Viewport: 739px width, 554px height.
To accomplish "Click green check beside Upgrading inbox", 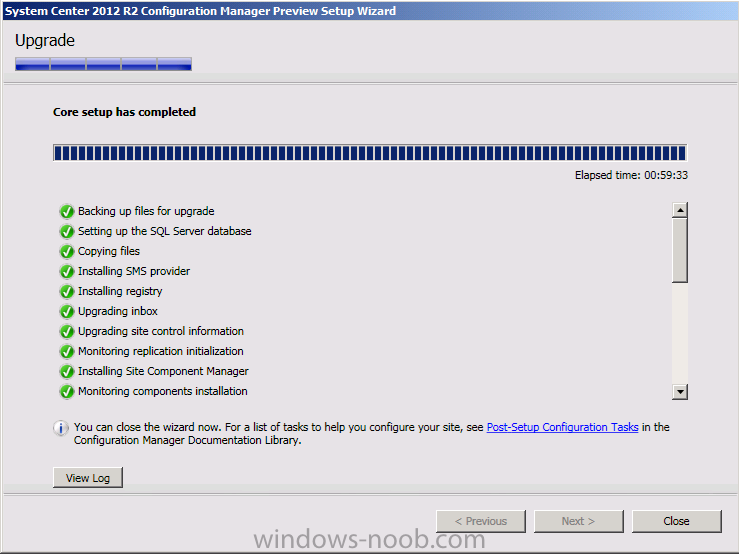I will [67, 312].
